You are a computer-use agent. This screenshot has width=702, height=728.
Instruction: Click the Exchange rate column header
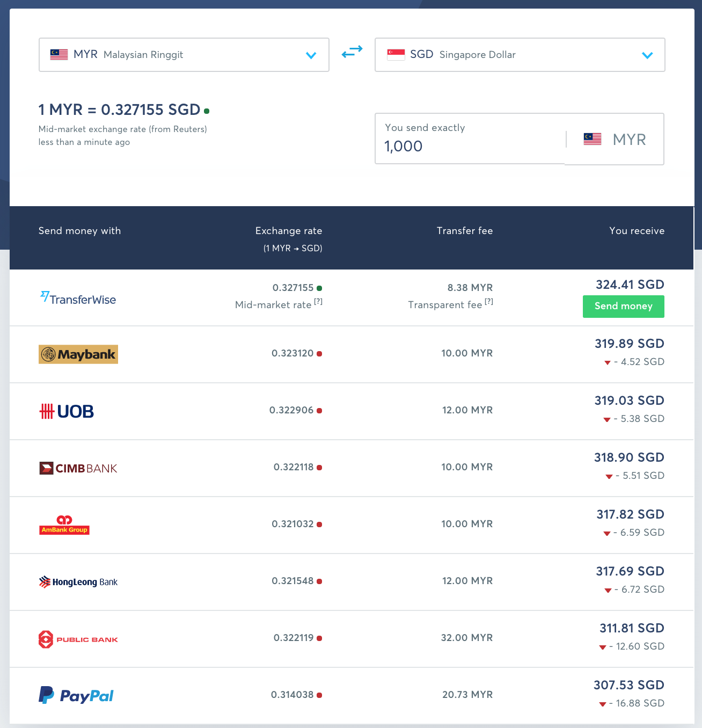(x=289, y=231)
